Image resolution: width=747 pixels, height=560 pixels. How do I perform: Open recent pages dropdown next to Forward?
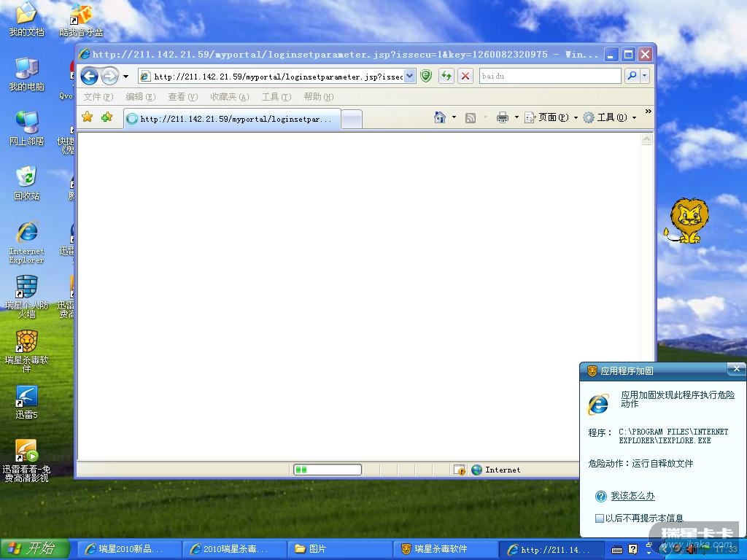point(125,76)
